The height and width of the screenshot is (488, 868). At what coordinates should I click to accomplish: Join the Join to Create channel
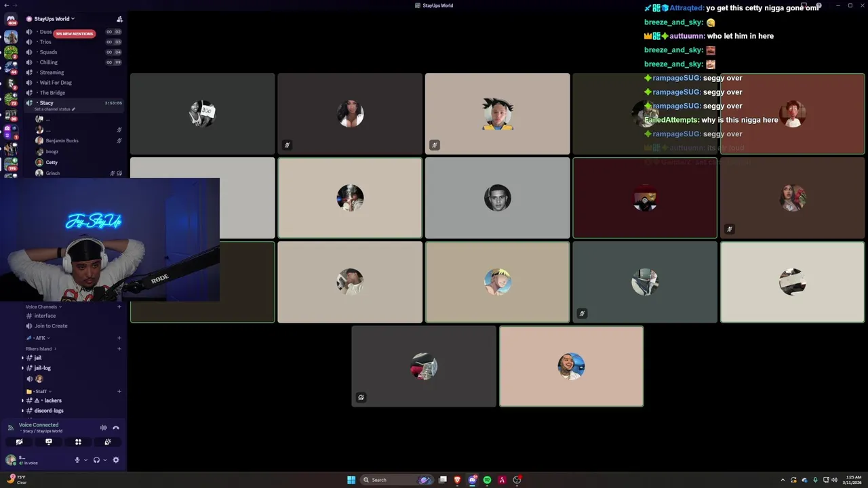[75, 326]
